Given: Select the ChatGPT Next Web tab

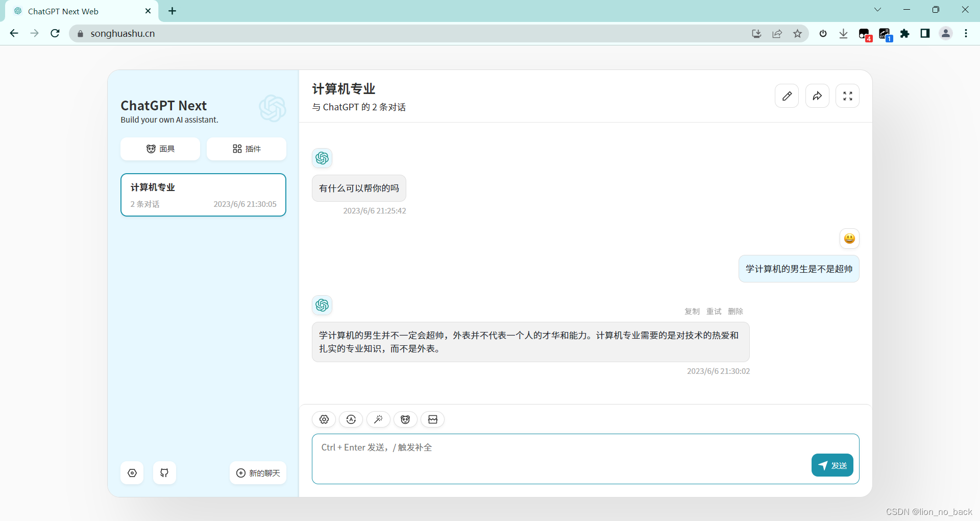Looking at the screenshot, I should coord(82,11).
